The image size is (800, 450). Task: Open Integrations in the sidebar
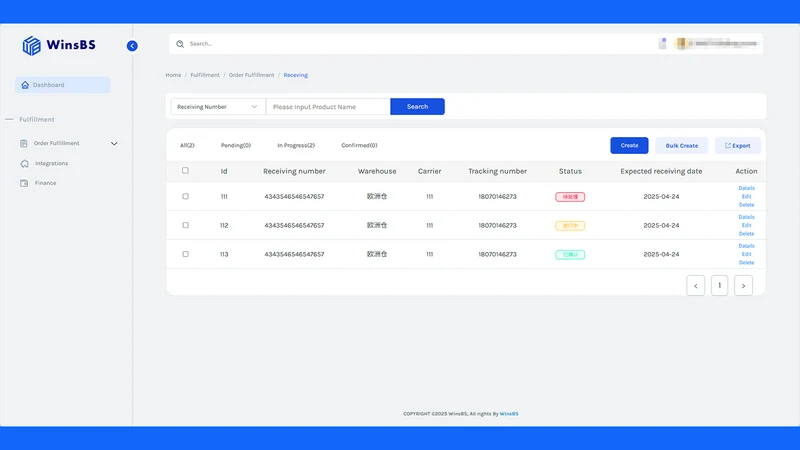coord(52,163)
